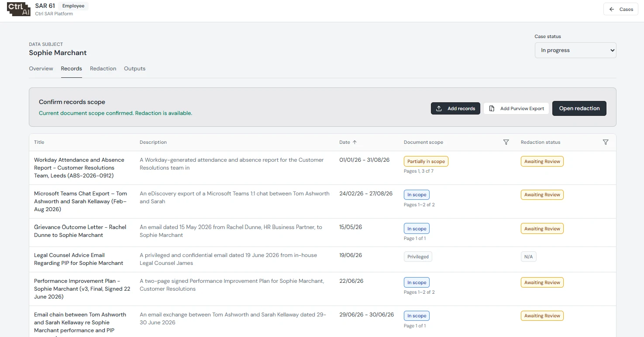Go to the Outputs tab

click(134, 69)
